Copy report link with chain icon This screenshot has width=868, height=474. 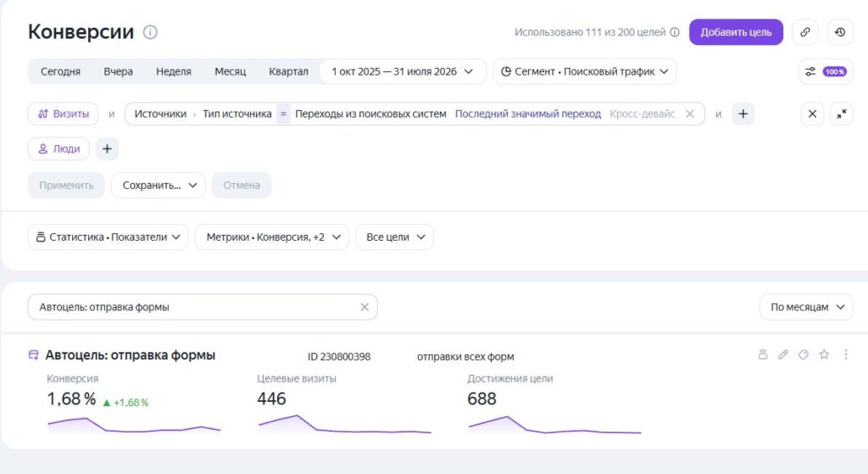(805, 32)
